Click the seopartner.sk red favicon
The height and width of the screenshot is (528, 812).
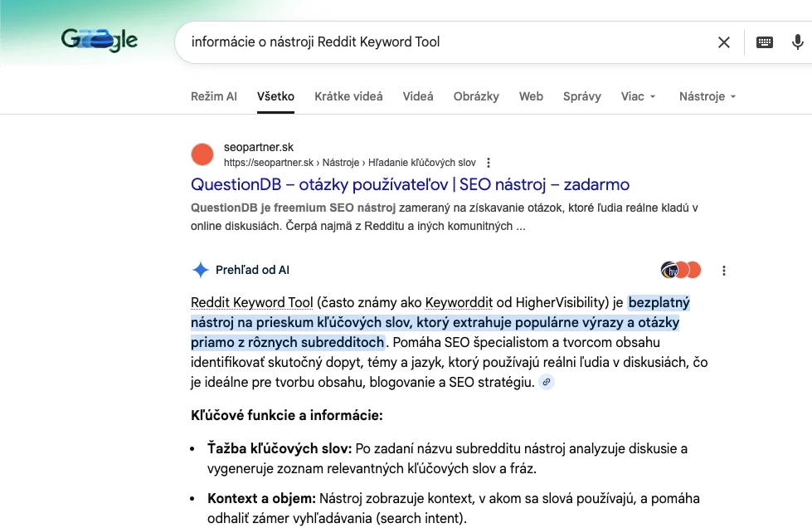(x=202, y=154)
